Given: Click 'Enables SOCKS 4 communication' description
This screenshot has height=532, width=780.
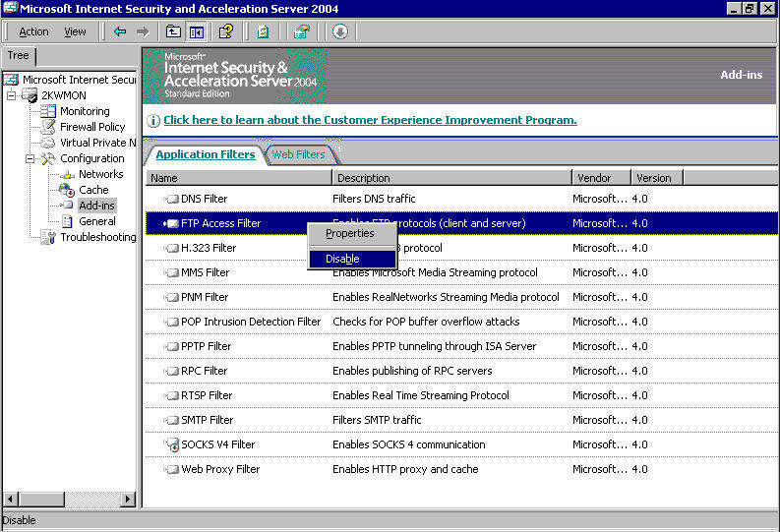Looking at the screenshot, I should tap(409, 444).
